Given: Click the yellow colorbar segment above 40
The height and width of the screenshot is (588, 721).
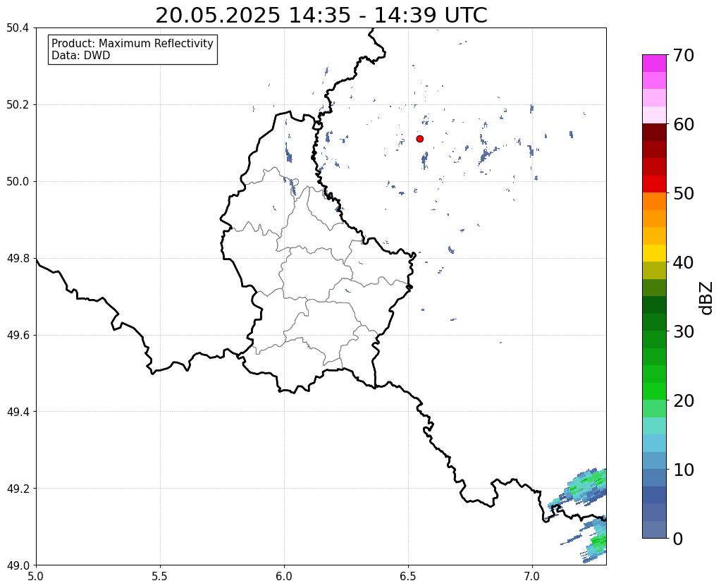Looking at the screenshot, I should click(x=654, y=253).
